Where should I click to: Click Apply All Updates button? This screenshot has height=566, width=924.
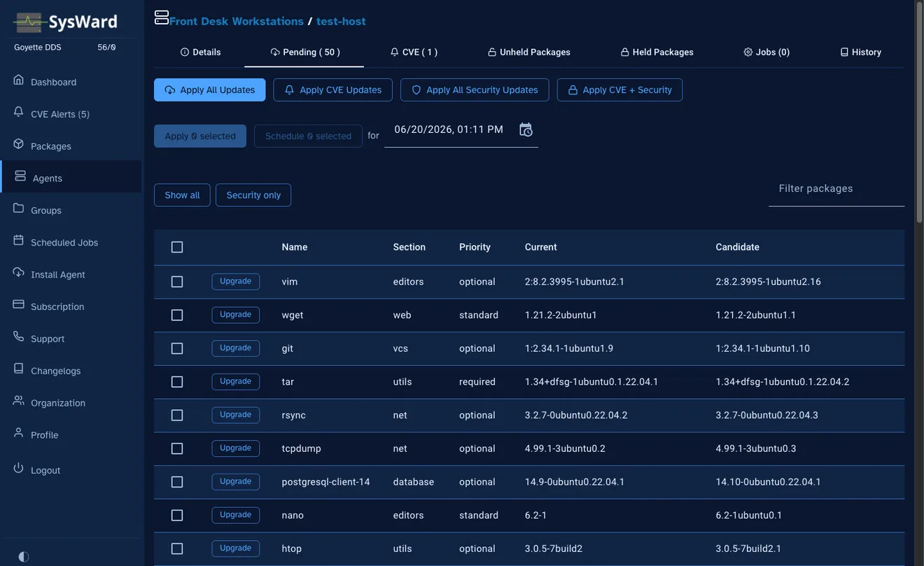pyautogui.click(x=210, y=90)
